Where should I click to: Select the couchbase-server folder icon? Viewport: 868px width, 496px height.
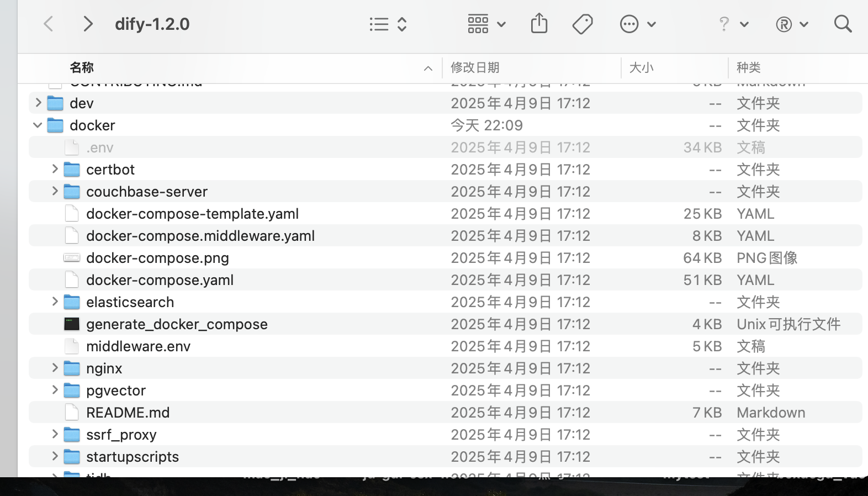click(x=72, y=192)
